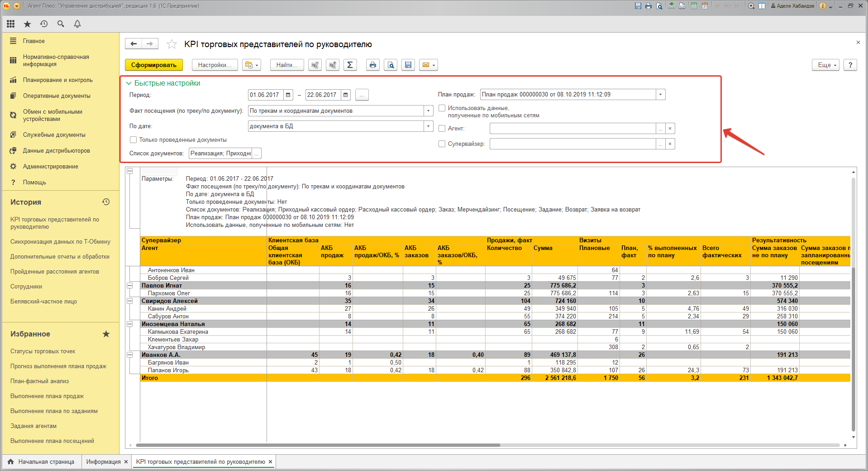Go forward with the right arrow button
Screen dimensions: 868x471
tap(150, 43)
